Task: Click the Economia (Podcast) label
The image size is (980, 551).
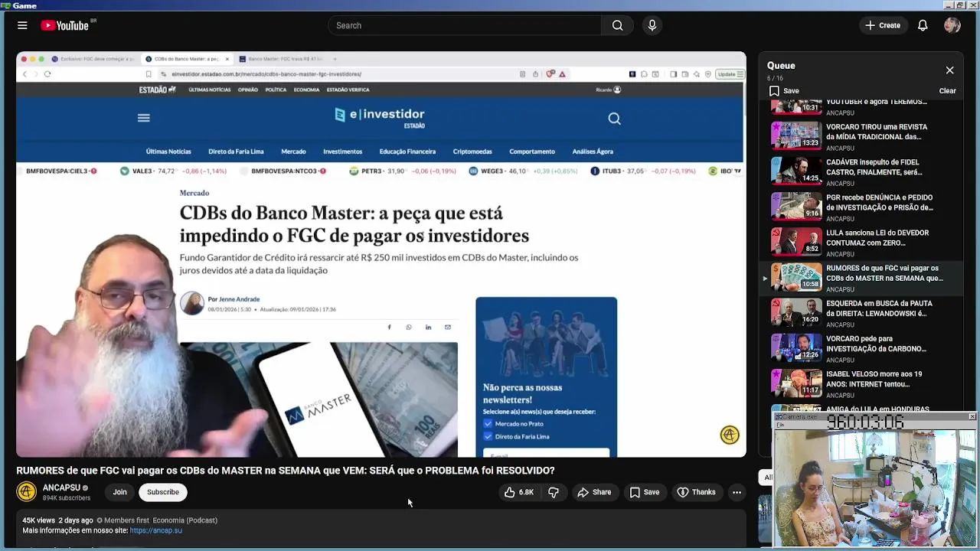Action: 185,520
